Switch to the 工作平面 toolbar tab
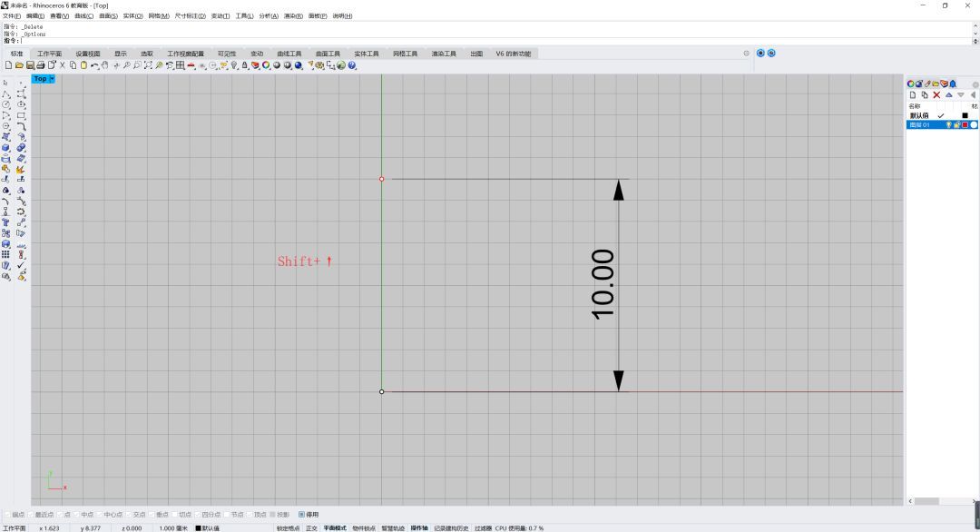 tap(49, 54)
